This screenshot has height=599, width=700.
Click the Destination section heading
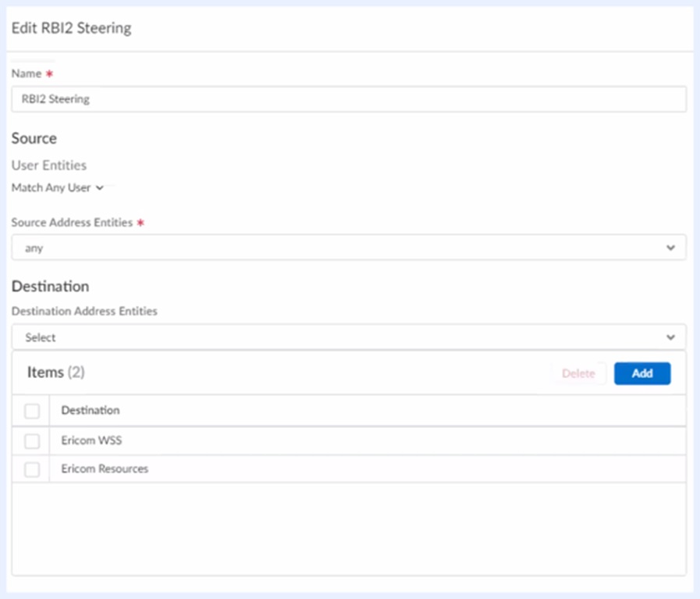[x=50, y=286]
